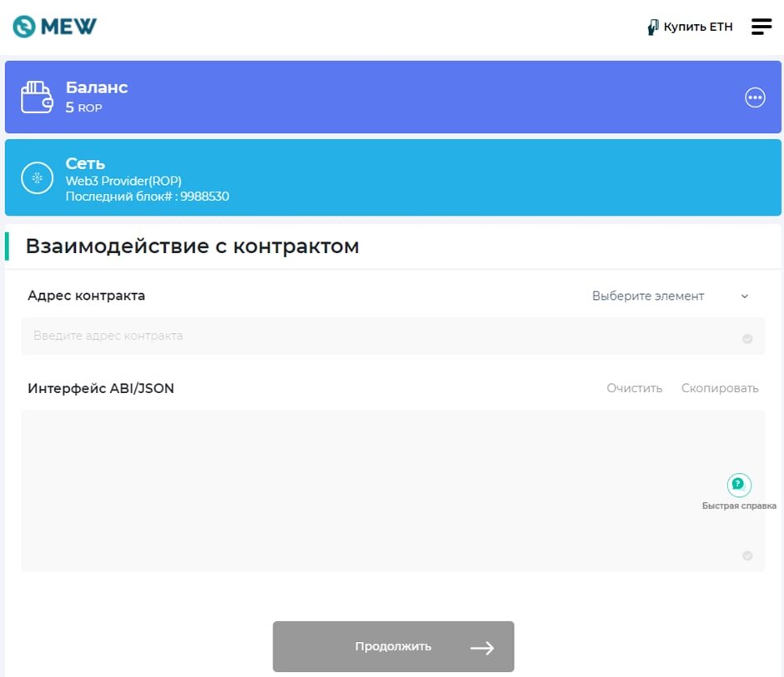
Task: Click the Быстрая справка caption
Action: pyautogui.click(x=739, y=505)
